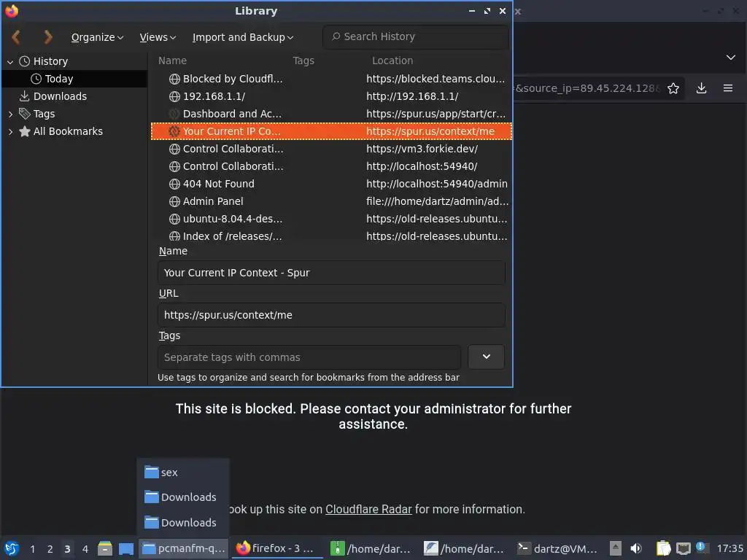Open the clipboard manager tray icon
Image resolution: width=747 pixels, height=560 pixels.
click(663, 548)
